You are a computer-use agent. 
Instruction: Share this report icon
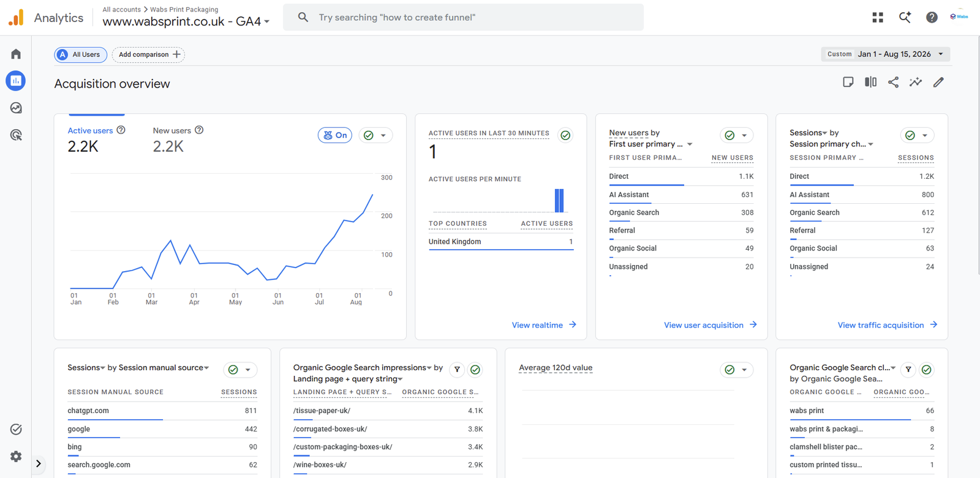(894, 82)
